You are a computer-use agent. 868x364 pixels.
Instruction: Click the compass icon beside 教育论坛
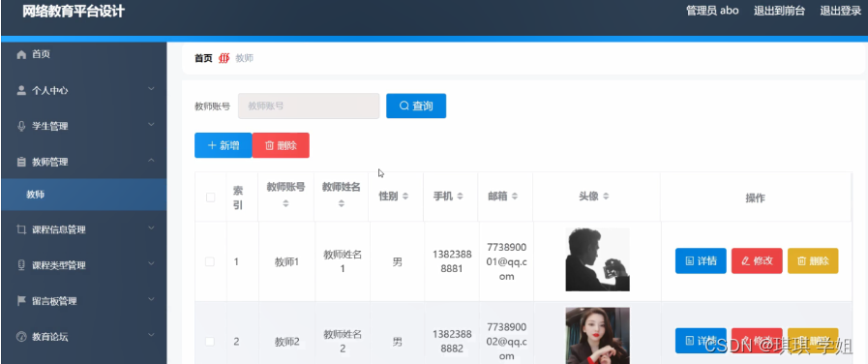[x=21, y=336]
